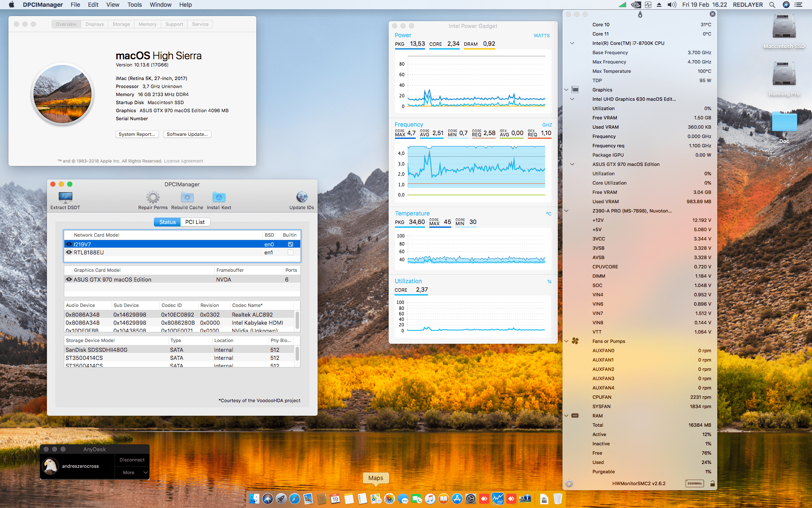Click Disconnect in AnyDesk window
This screenshot has height=508, width=812.
click(132, 460)
